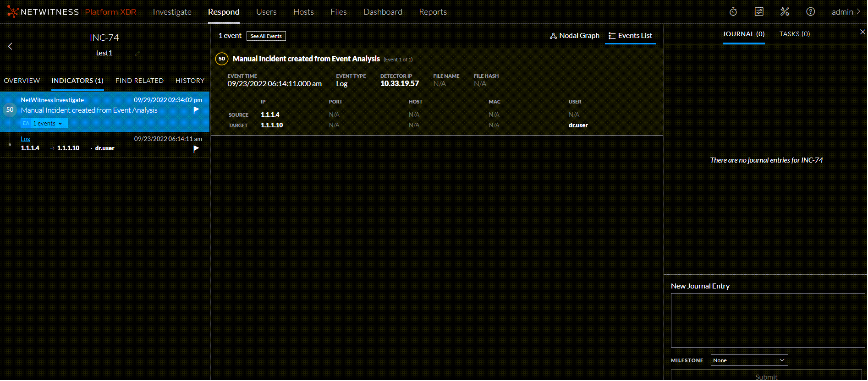This screenshot has width=868, height=381.
Task: Click the New Journal Entry text area
Action: [767, 320]
